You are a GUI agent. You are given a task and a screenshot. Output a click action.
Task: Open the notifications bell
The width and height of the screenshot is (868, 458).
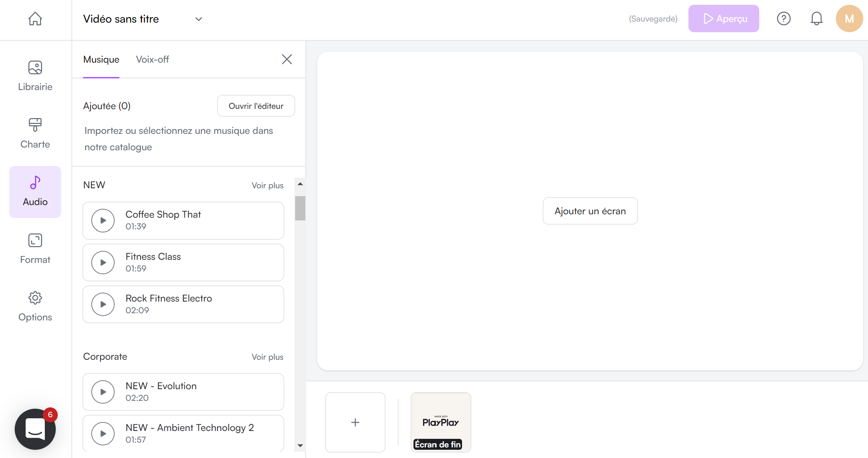(817, 18)
